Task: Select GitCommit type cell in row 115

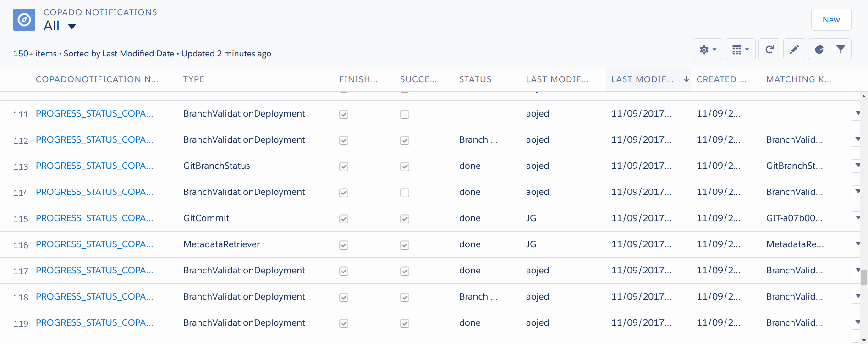Action: coord(206,218)
